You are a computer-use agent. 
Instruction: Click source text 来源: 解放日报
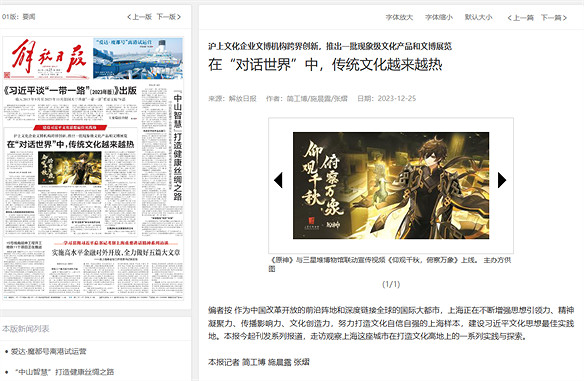[232, 99]
